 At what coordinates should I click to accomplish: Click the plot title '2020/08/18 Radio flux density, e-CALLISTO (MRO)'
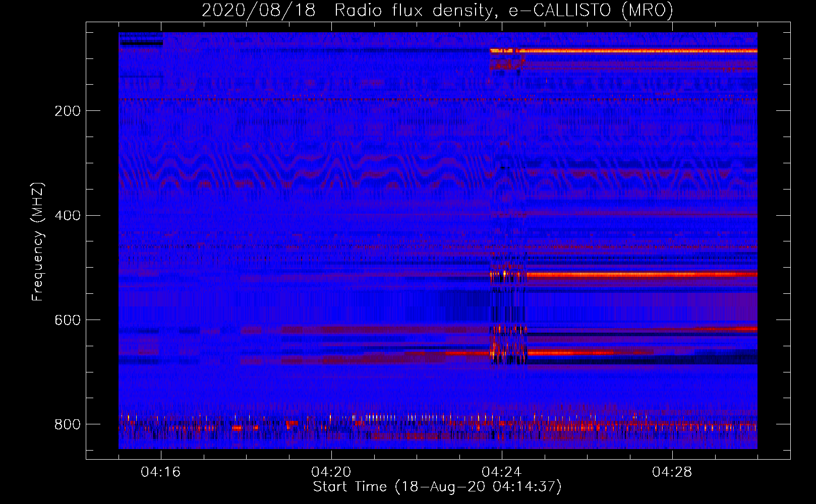[x=437, y=10]
